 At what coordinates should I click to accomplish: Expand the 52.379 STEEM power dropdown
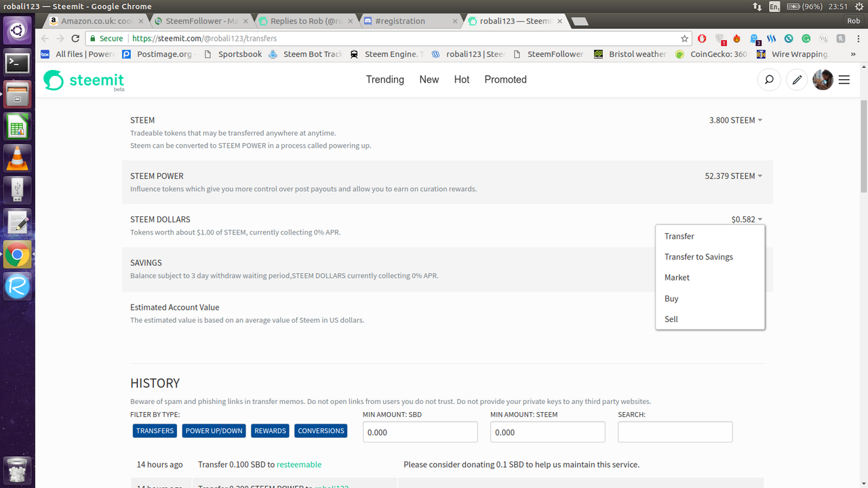click(734, 176)
